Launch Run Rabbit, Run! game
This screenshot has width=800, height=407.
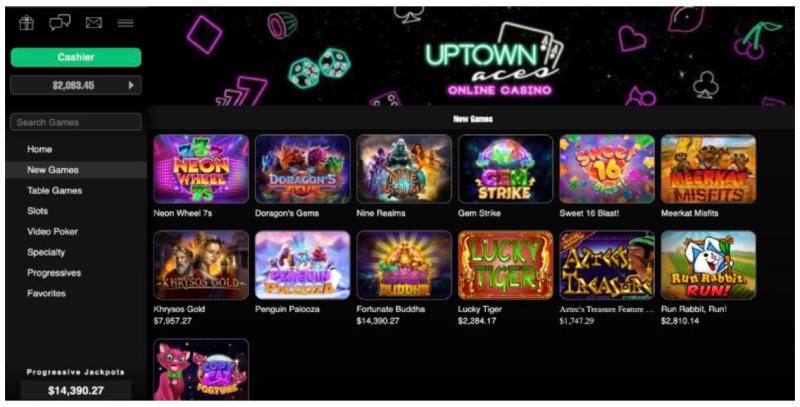point(708,265)
